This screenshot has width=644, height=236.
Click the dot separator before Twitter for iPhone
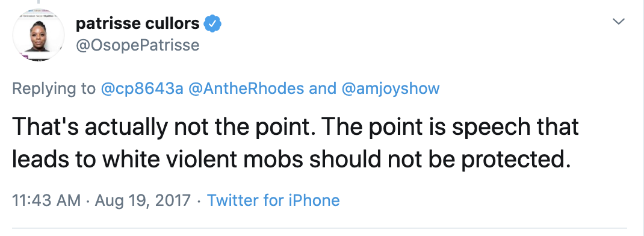[199, 200]
